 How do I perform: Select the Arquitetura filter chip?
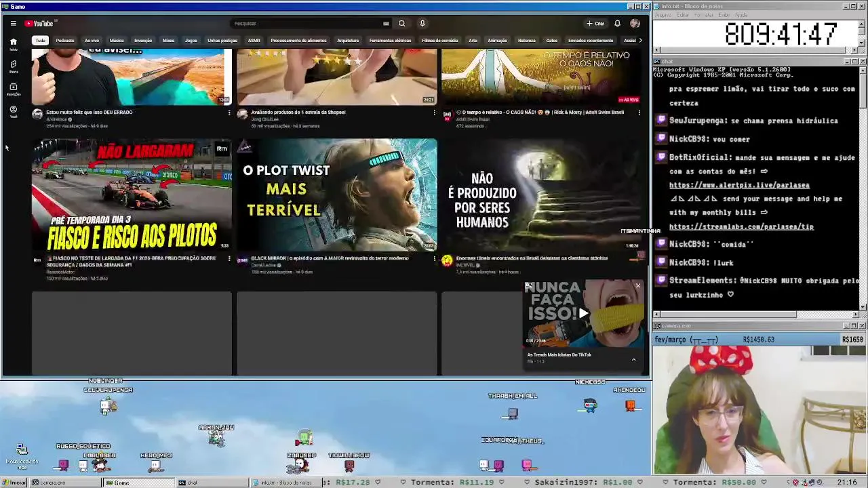pyautogui.click(x=348, y=40)
